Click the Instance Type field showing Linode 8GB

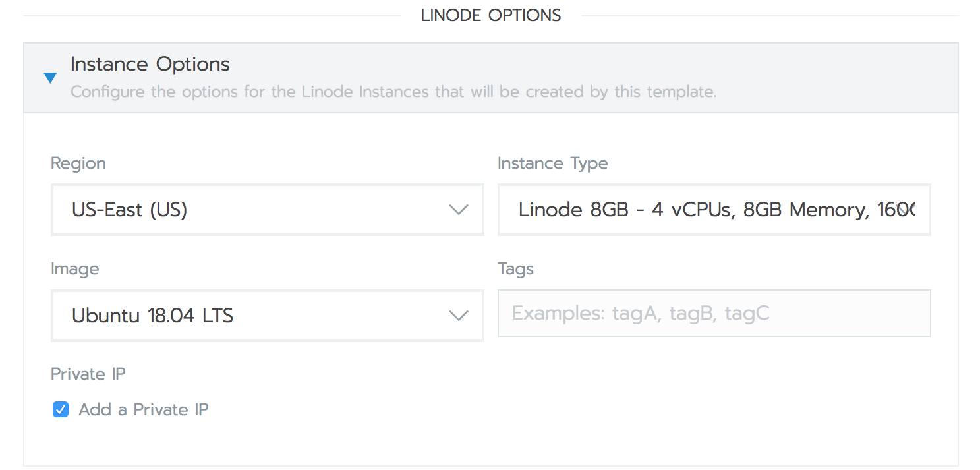[714, 210]
